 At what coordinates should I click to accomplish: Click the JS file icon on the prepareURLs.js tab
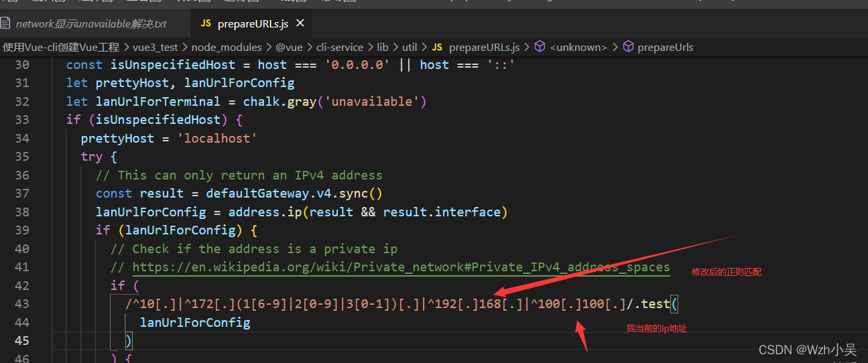pyautogui.click(x=206, y=24)
